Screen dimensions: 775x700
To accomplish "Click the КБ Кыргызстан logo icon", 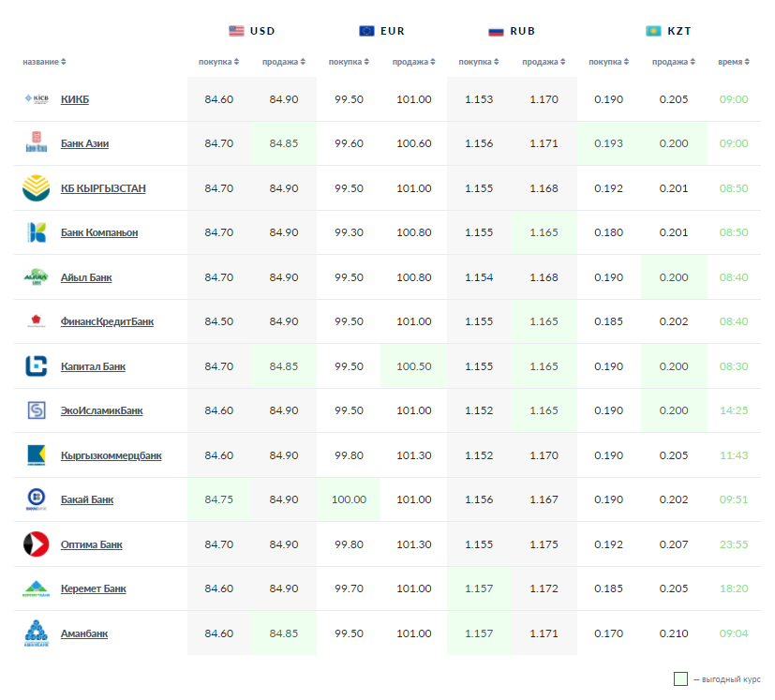I will [36, 188].
